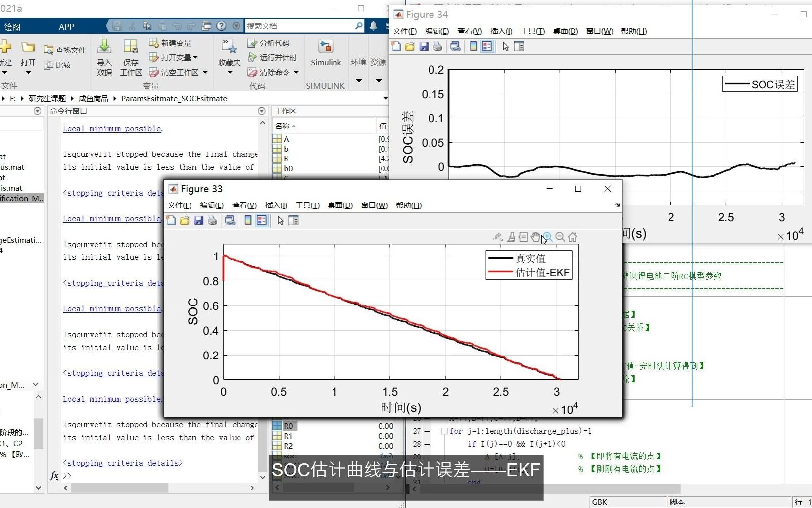Open Insert menu in Figure 33

pyautogui.click(x=276, y=205)
